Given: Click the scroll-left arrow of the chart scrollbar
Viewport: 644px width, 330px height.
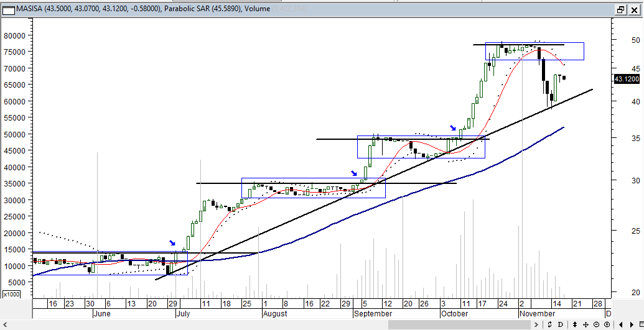Looking at the screenshot, I should (4, 324).
